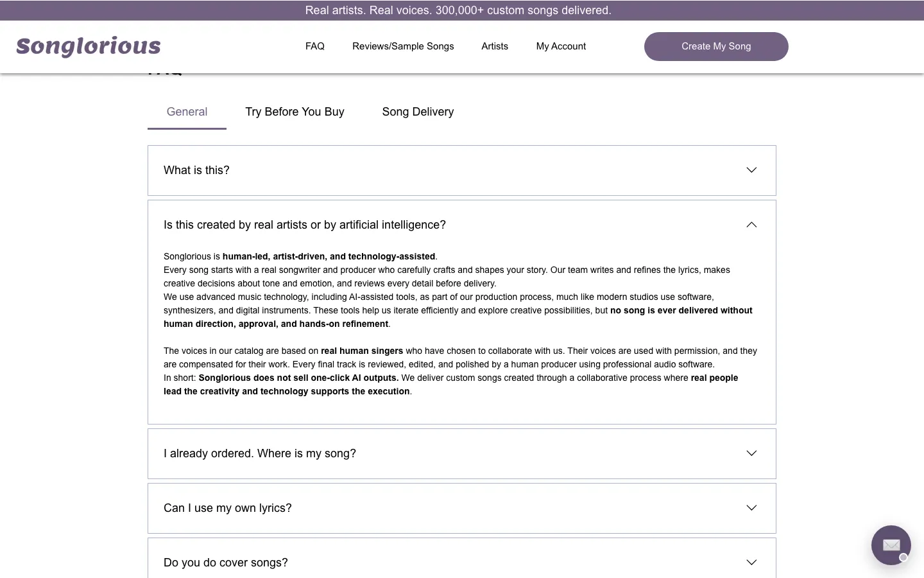Click 'Is this created by real artists' question

(305, 225)
